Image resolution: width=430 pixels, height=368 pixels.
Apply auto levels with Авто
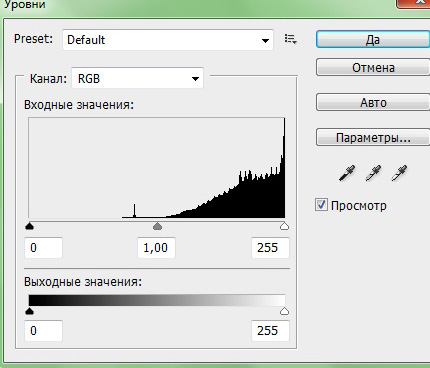(x=373, y=102)
